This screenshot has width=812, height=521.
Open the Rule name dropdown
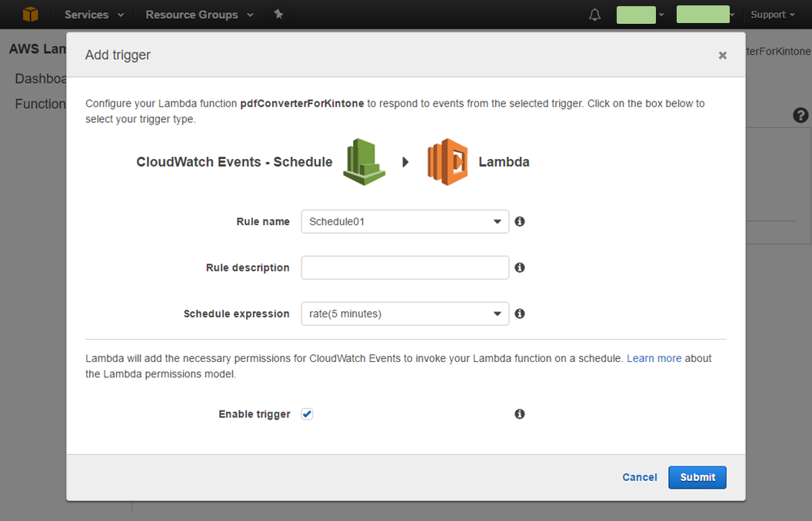click(x=405, y=221)
